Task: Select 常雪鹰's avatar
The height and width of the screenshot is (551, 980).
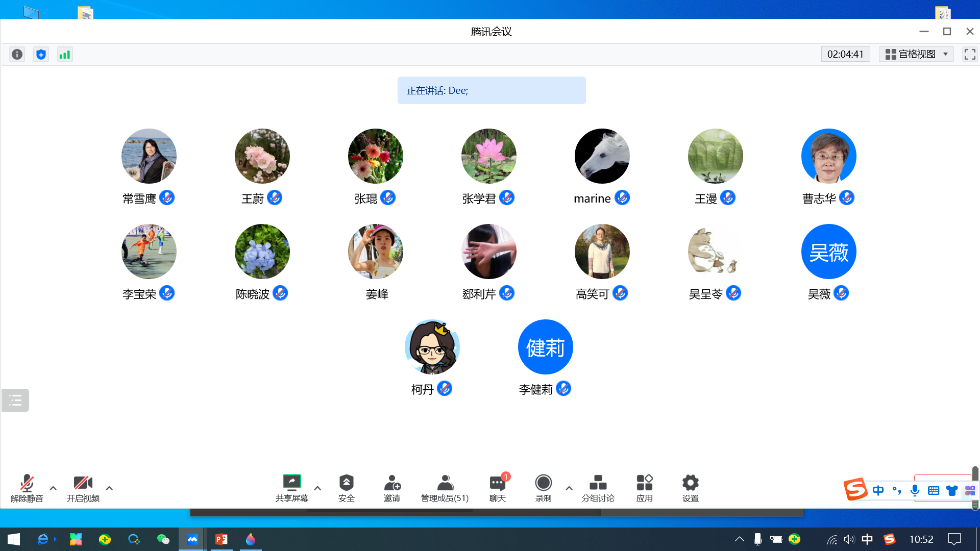Action: point(149,156)
